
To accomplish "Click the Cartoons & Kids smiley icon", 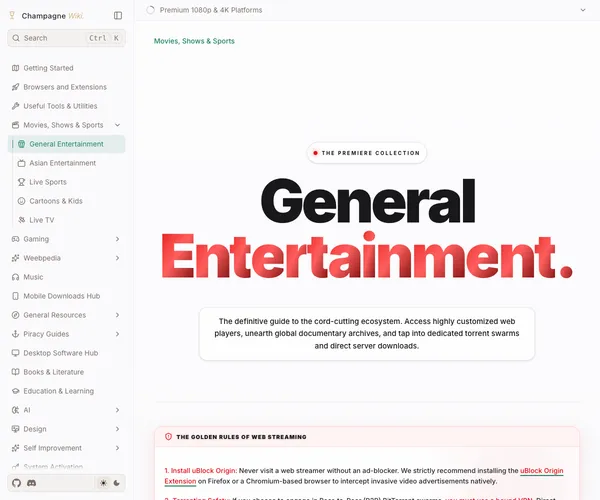I will (x=21, y=201).
